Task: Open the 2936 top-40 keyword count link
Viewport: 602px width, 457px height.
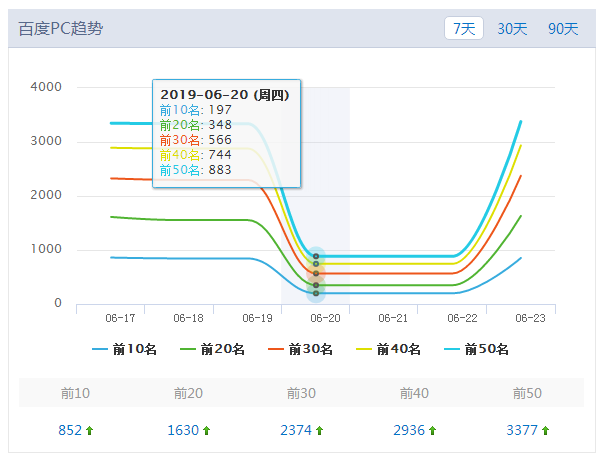Action: point(409,430)
